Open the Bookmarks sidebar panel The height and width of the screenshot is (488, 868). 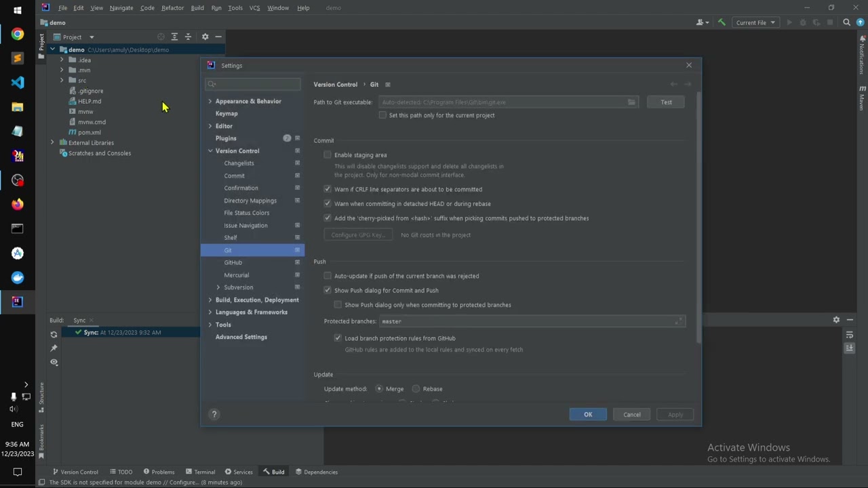tap(41, 441)
